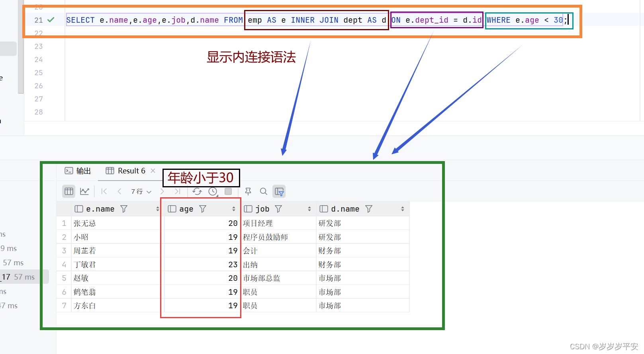The width and height of the screenshot is (644, 354).
Task: Select line number 25 in gutter
Action: coord(39,73)
